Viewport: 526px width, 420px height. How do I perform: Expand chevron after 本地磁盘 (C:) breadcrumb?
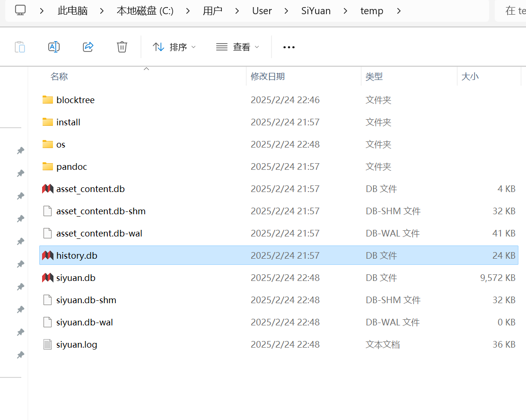point(188,11)
